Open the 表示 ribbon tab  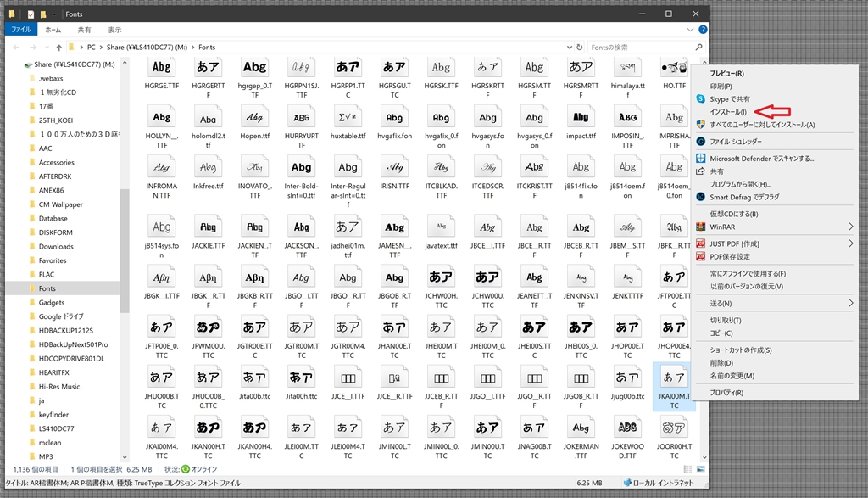pos(114,30)
